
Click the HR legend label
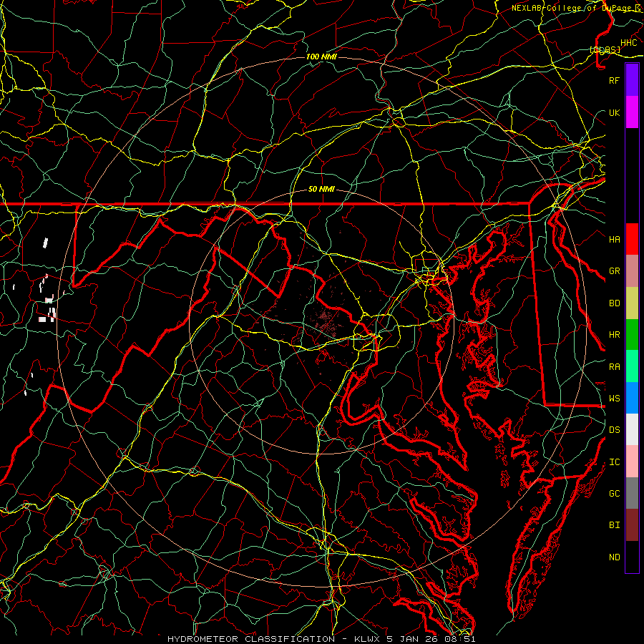[x=615, y=335]
